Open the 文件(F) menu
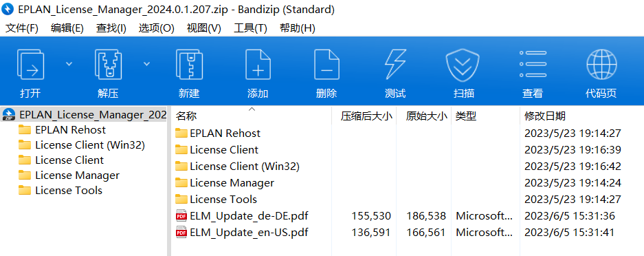Screen dimensions: 644x256 (22, 28)
